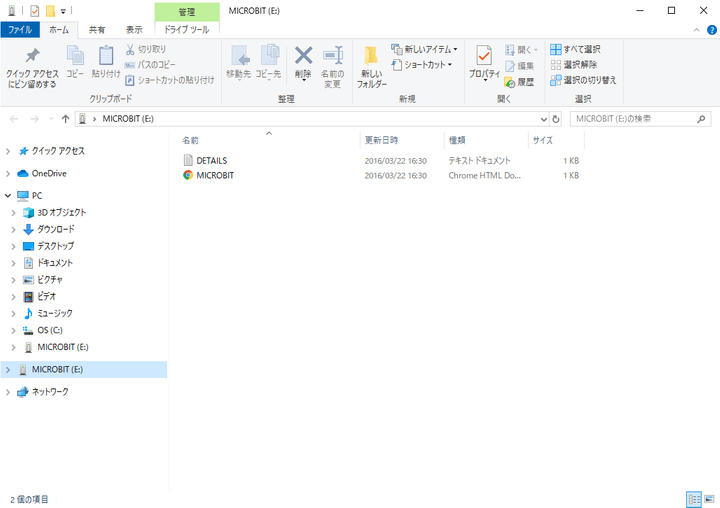Click New folder icon in title bar

click(51, 11)
